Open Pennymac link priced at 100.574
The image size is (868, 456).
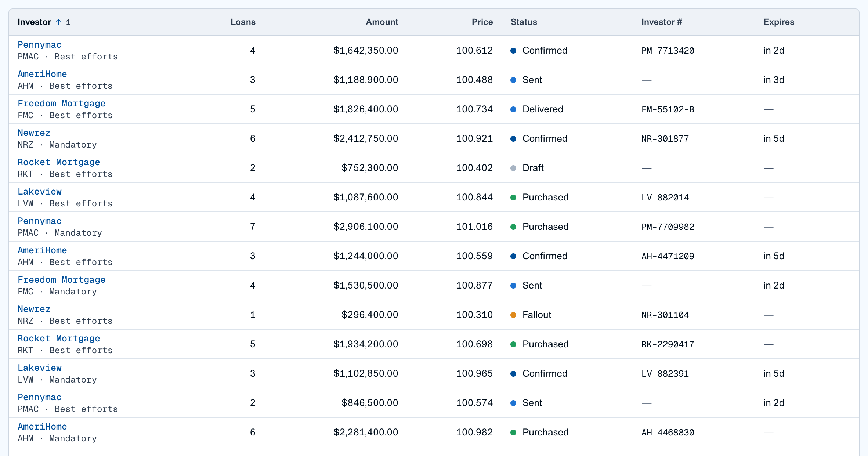point(40,397)
